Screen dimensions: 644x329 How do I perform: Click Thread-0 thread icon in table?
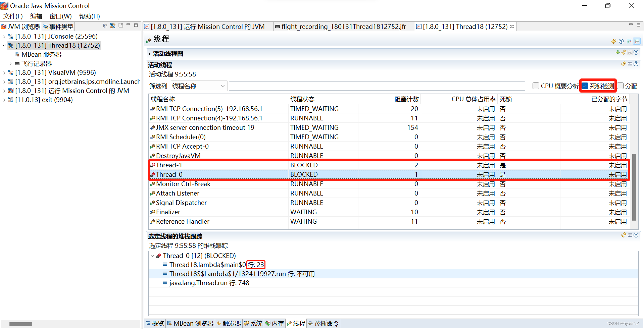click(x=153, y=174)
